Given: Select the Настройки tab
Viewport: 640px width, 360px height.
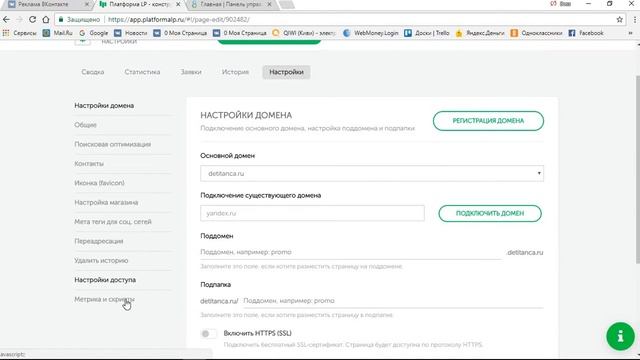Looking at the screenshot, I should tap(286, 72).
